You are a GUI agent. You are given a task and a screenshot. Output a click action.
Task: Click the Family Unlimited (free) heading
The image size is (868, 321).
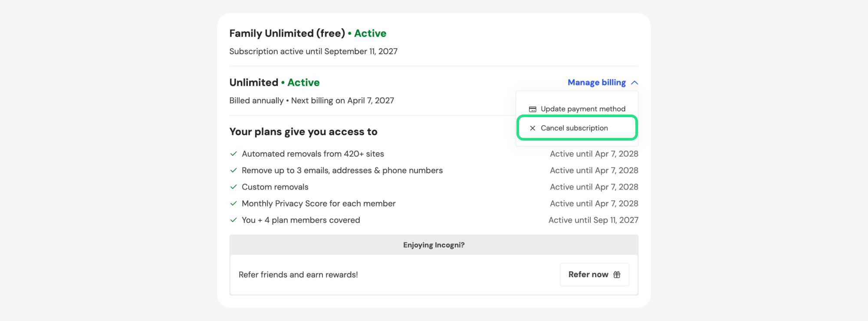(287, 33)
